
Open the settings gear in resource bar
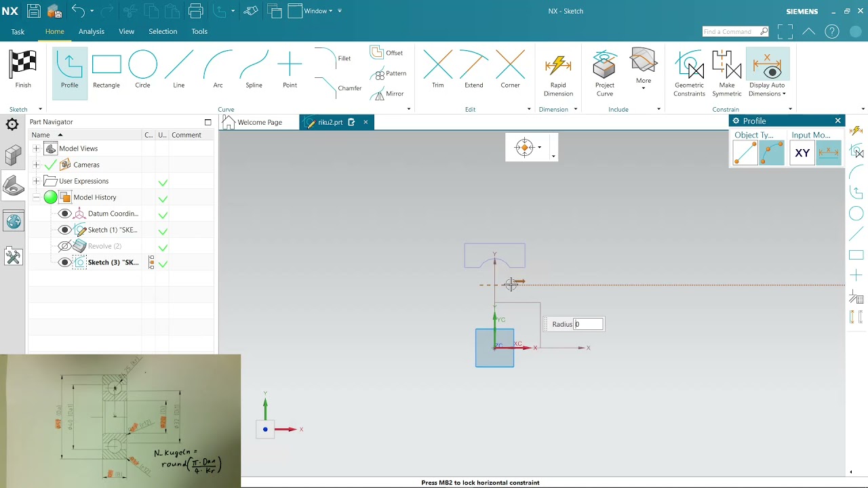click(12, 124)
